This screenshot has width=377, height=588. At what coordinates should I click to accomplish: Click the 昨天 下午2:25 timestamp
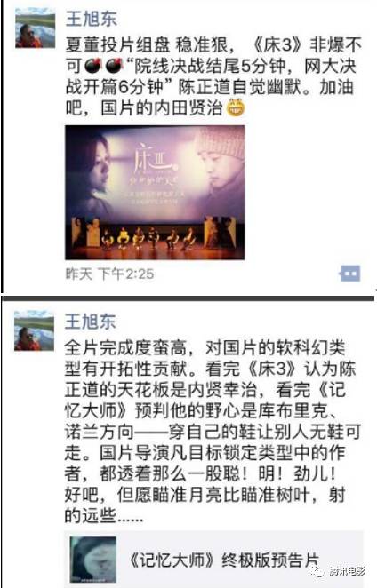[109, 274]
